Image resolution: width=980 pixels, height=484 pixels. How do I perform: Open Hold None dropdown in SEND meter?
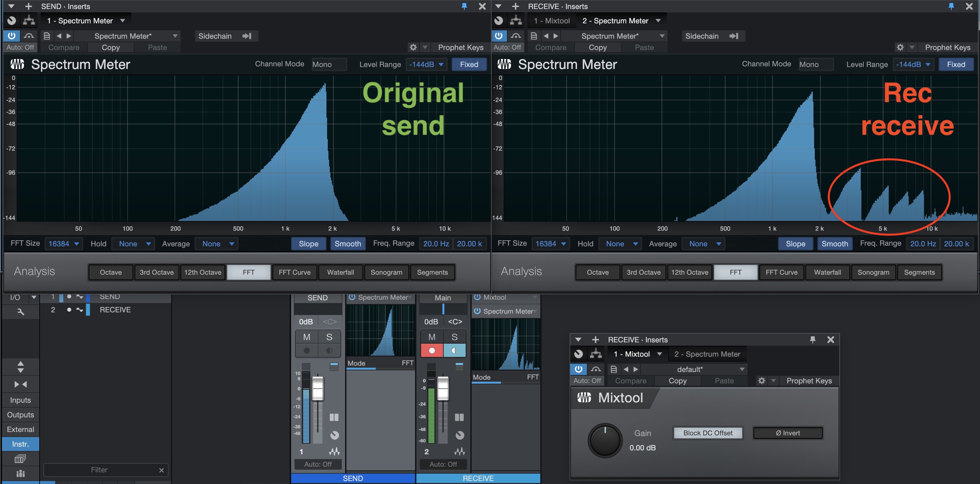133,244
